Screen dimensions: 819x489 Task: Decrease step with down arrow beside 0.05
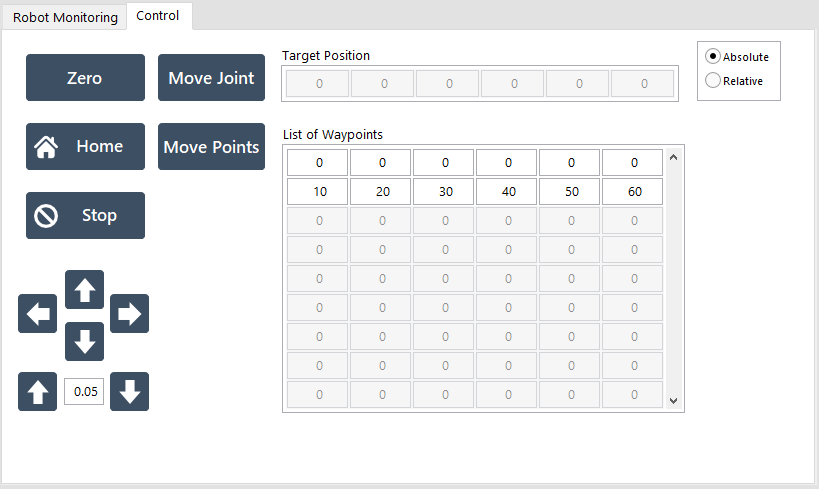click(130, 391)
